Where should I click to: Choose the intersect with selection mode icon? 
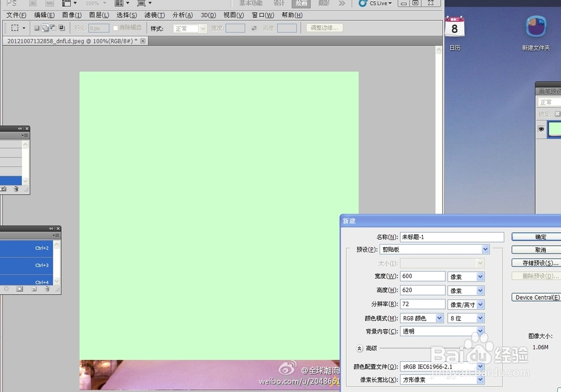pyautogui.click(x=62, y=28)
